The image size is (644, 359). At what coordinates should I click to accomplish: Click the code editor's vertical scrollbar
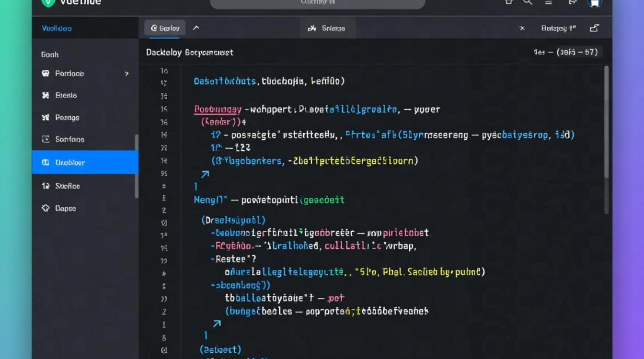(607, 139)
